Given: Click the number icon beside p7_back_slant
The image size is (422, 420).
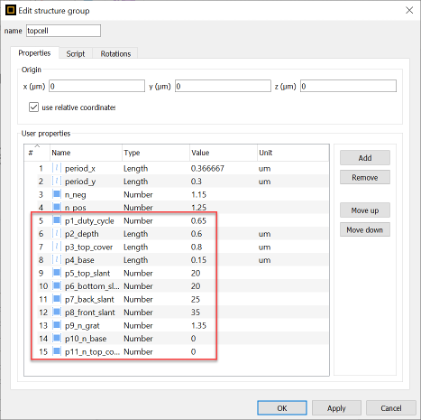Looking at the screenshot, I should [x=57, y=299].
